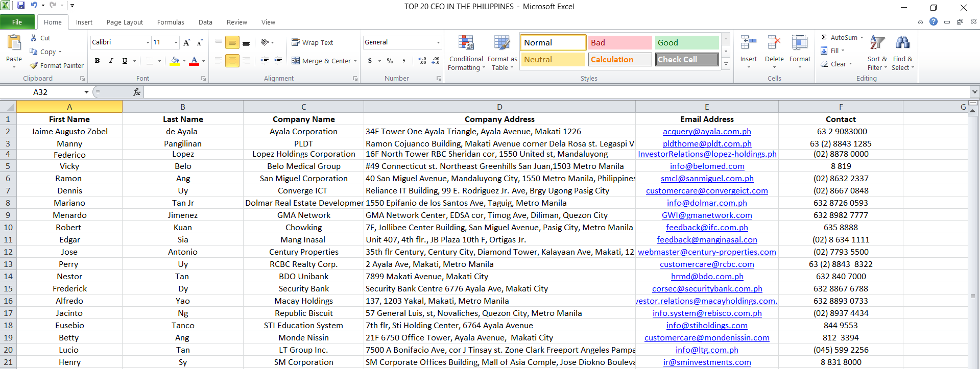980x369 pixels.
Task: Click the Insert Function fx icon
Action: pos(136,92)
